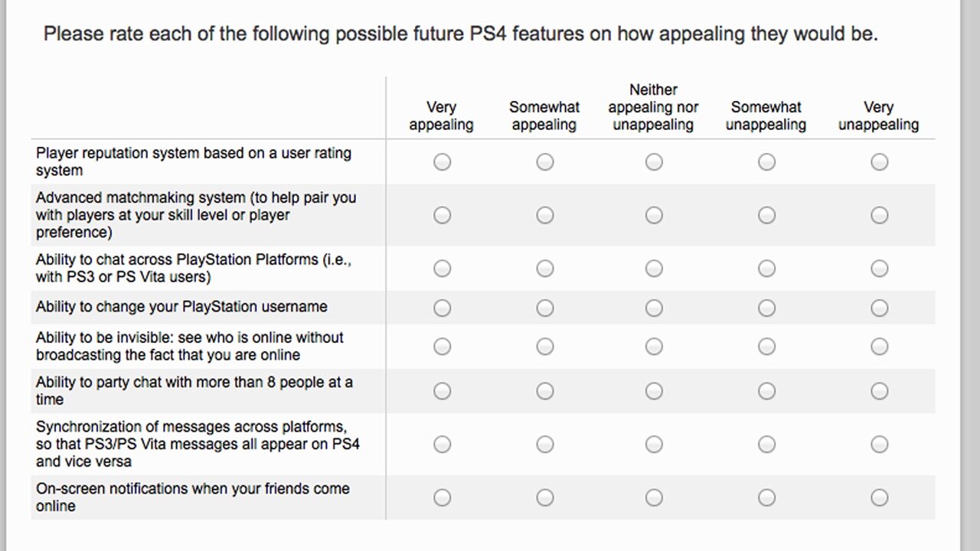Screen dimensions: 980x551
Task: Choose Somewhat unappealing for invisible mode
Action: pos(766,347)
